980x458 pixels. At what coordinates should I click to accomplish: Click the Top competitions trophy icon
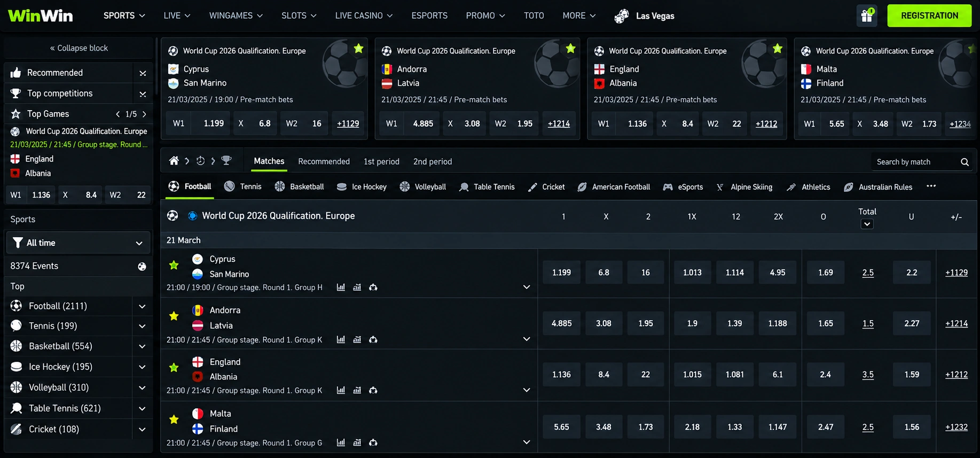(16, 94)
